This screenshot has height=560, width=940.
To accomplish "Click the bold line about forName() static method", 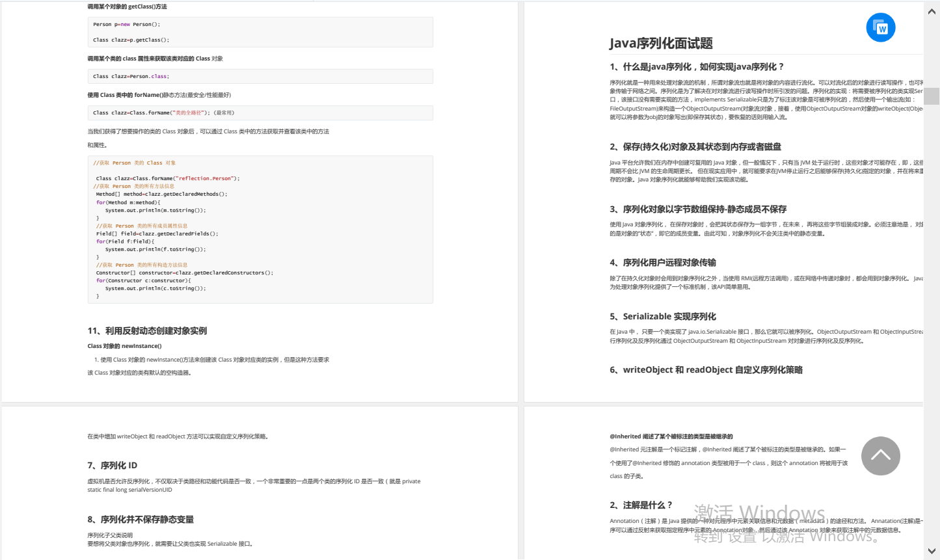I will (x=159, y=95).
